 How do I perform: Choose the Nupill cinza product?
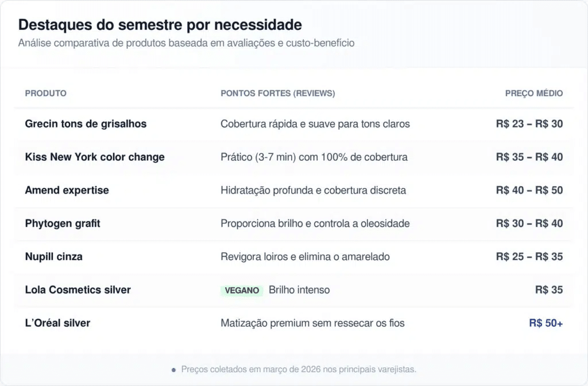pyautogui.click(x=53, y=257)
